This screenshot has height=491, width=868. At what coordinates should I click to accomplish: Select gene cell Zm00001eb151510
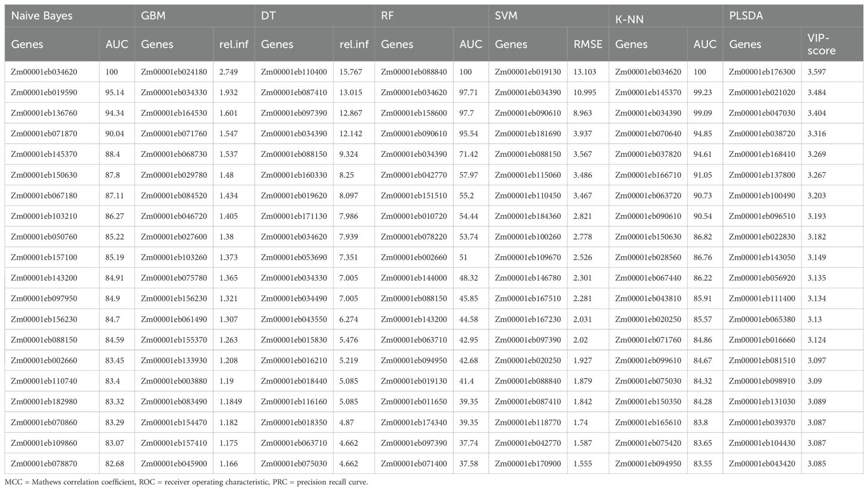[x=414, y=196]
